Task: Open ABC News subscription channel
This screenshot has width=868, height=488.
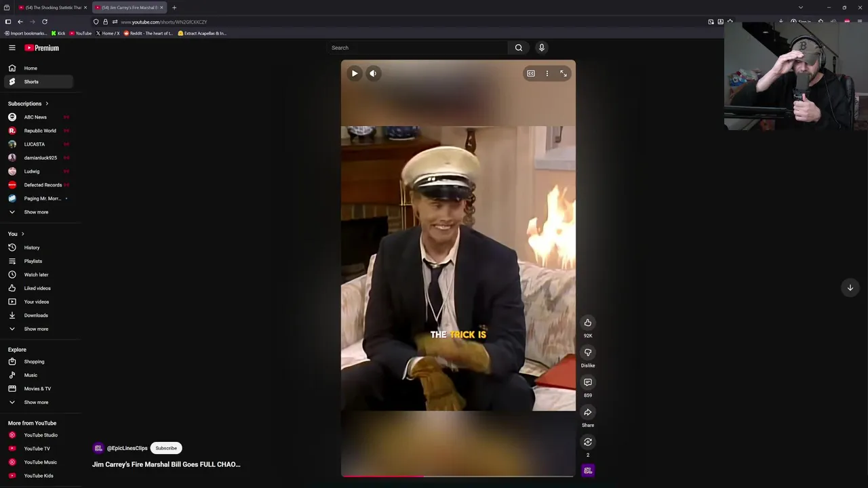Action: click(x=39, y=117)
